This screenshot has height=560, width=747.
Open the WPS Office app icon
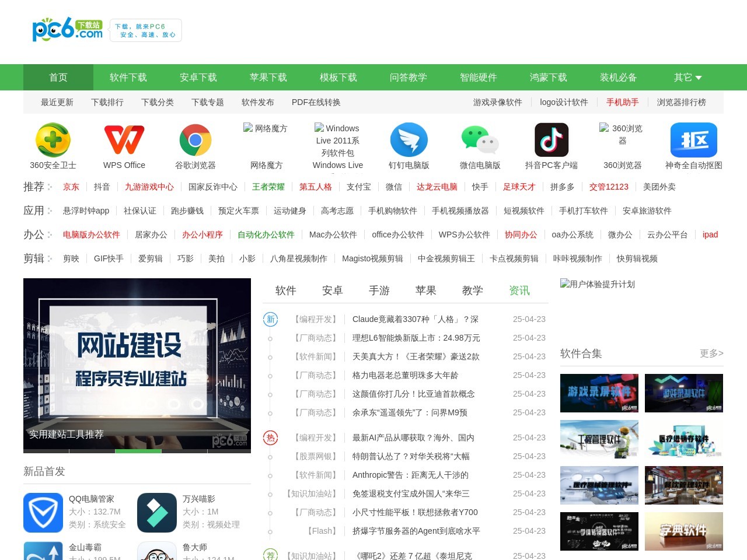[124, 140]
